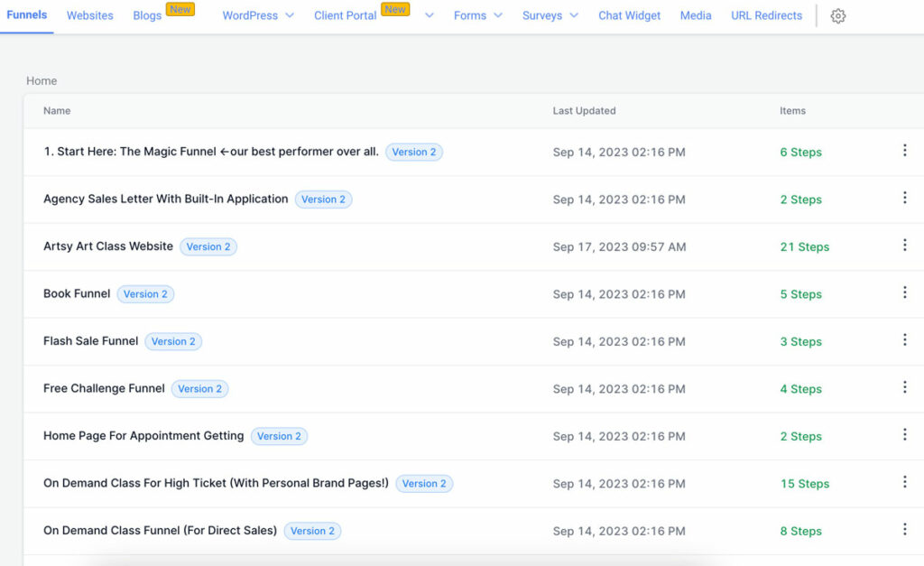The image size is (924, 566).
Task: Switch to the Websites tab
Action: click(x=89, y=15)
